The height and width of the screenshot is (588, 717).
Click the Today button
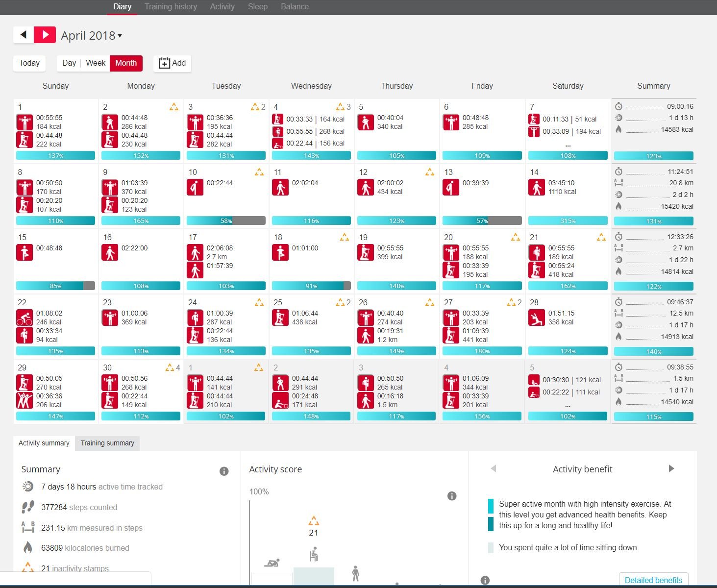(29, 63)
